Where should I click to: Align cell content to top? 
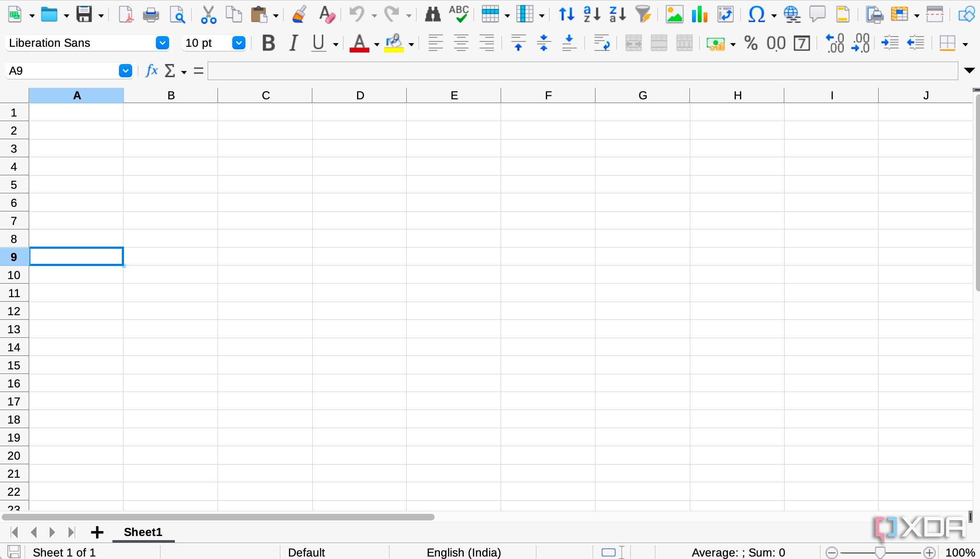(518, 43)
